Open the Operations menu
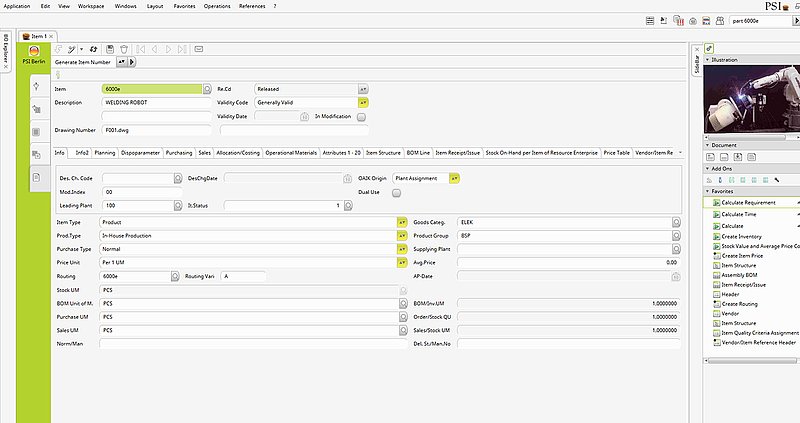 [x=217, y=6]
